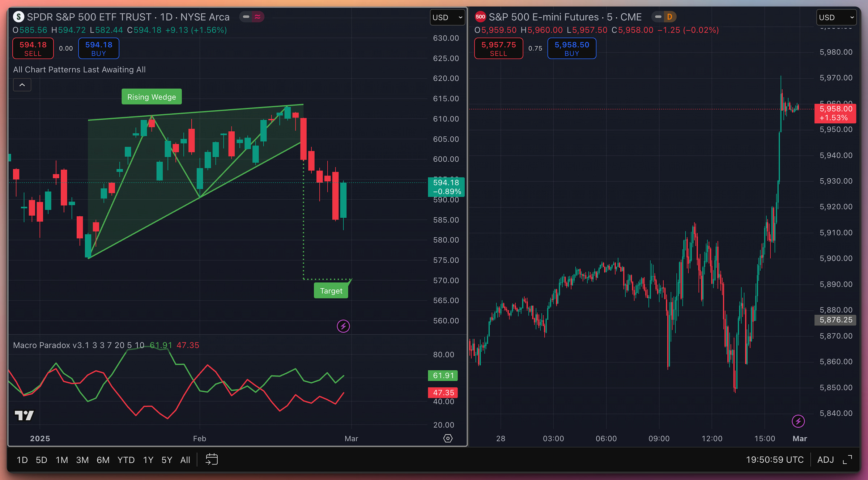
Task: Select the 3M time range
Action: pos(82,460)
